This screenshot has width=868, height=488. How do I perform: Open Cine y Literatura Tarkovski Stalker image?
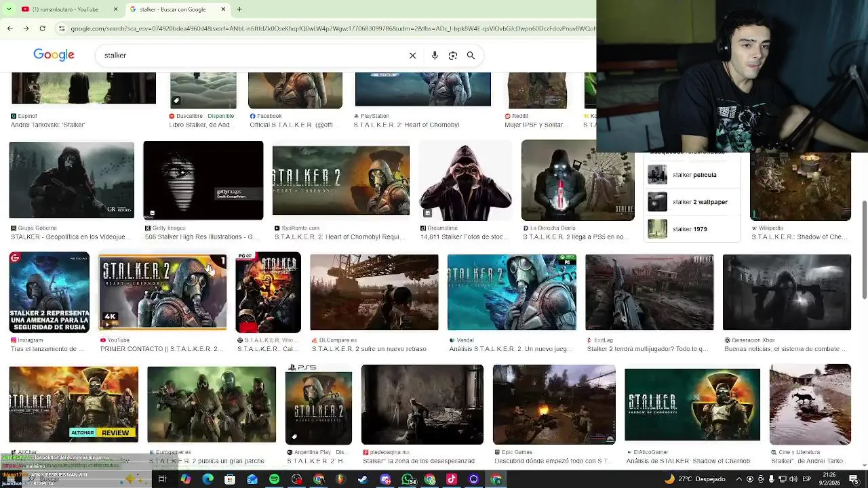(810, 405)
